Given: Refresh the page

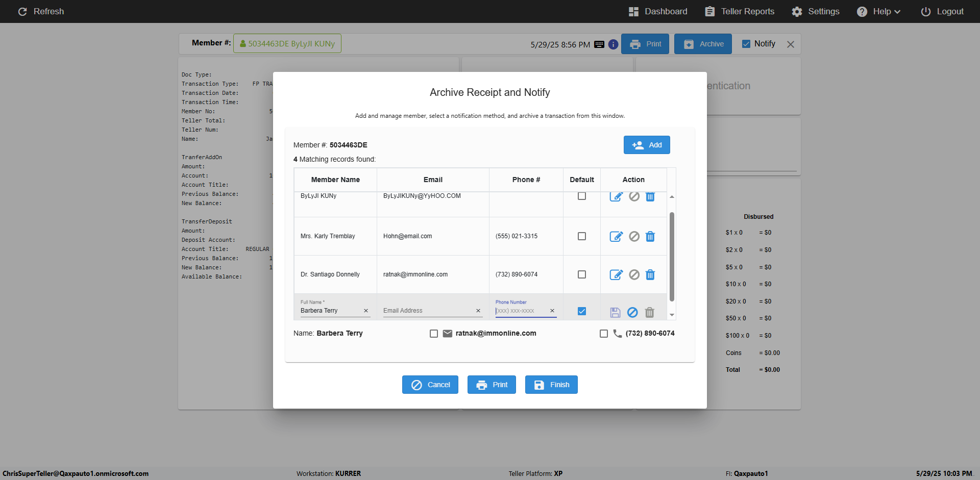Looking at the screenshot, I should pos(41,11).
